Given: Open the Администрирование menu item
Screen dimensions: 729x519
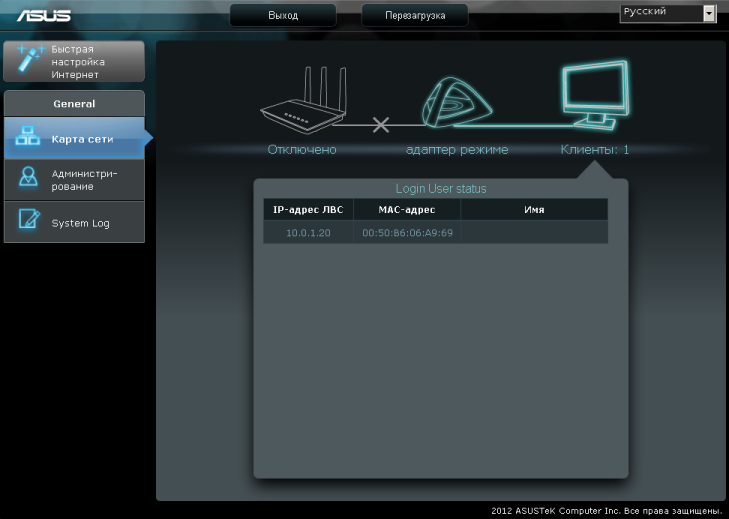Looking at the screenshot, I should [74, 180].
